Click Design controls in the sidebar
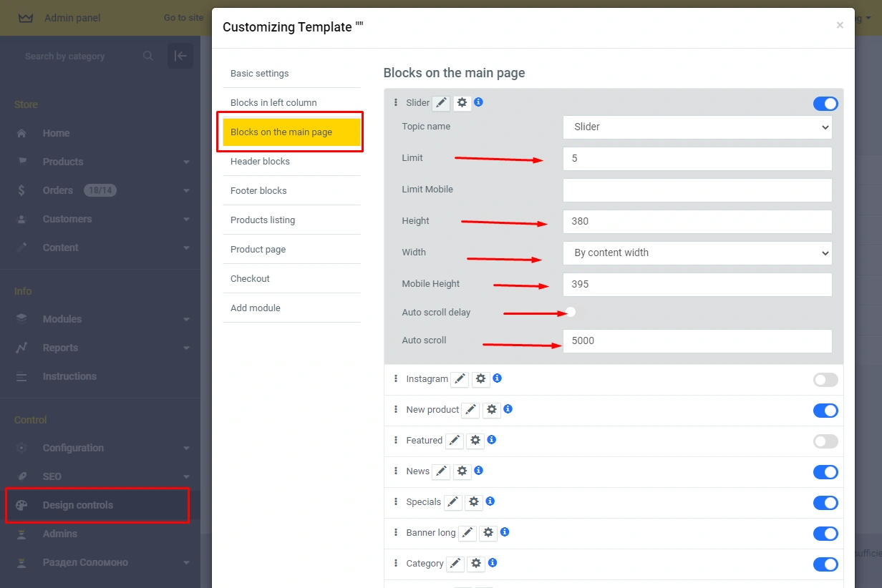Viewport: 882px width, 588px height. (78, 505)
